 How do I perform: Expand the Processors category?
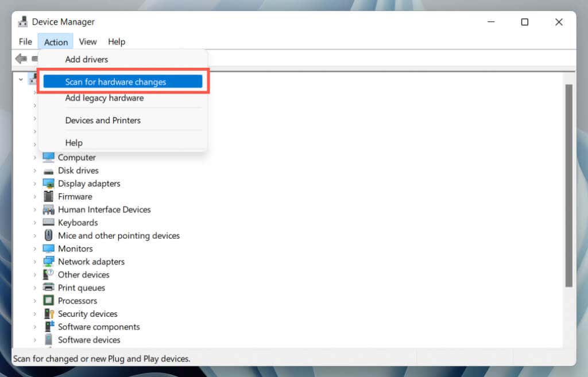(x=35, y=301)
